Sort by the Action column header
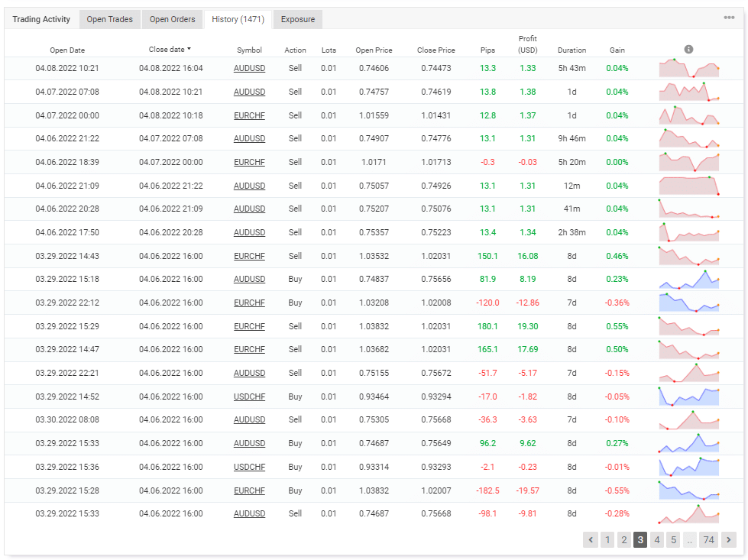The height and width of the screenshot is (560, 748). 295,50
